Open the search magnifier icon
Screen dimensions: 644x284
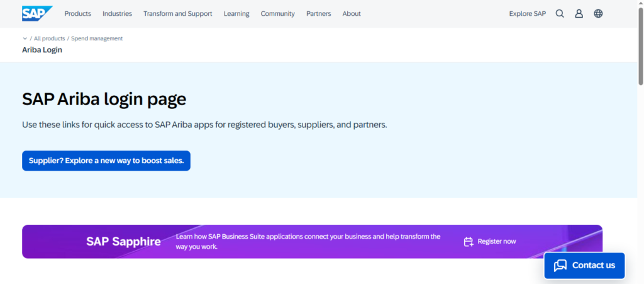(x=560, y=14)
